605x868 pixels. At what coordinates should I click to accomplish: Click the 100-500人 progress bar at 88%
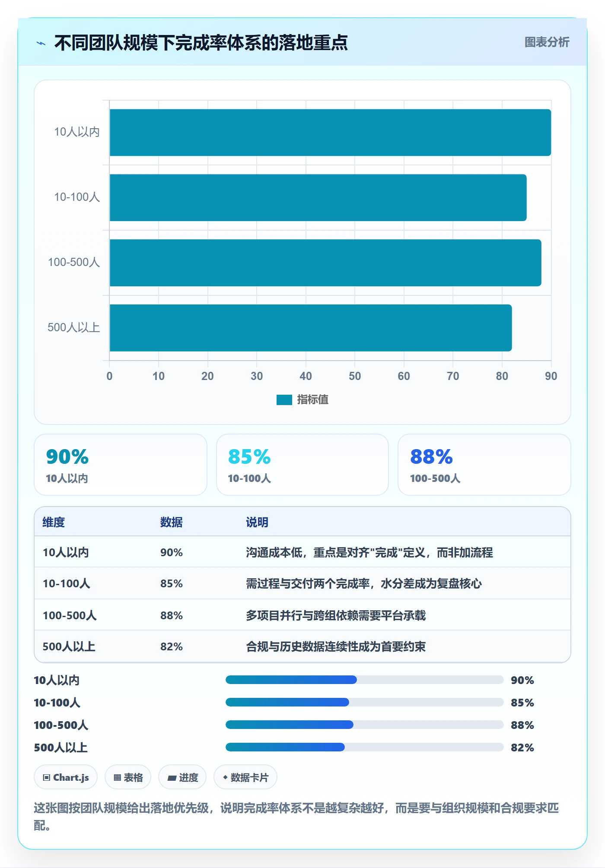[364, 725]
